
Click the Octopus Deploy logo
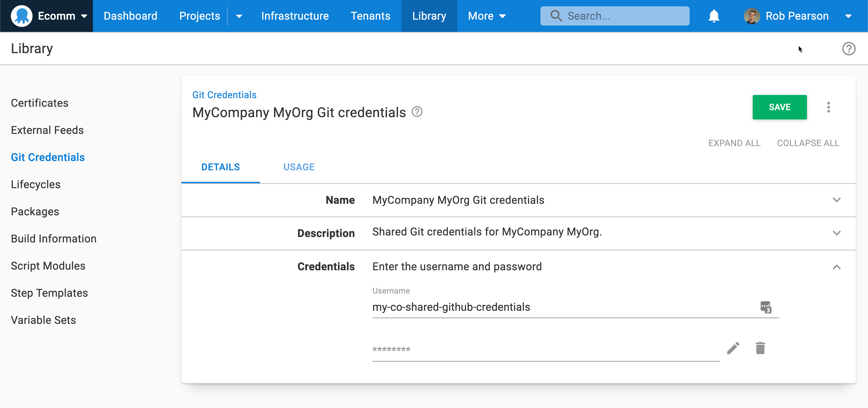[21, 16]
